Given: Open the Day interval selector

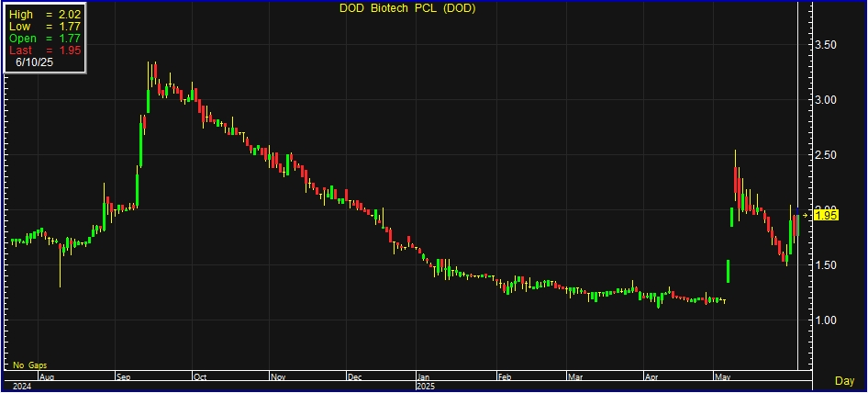Looking at the screenshot, I should (x=843, y=380).
